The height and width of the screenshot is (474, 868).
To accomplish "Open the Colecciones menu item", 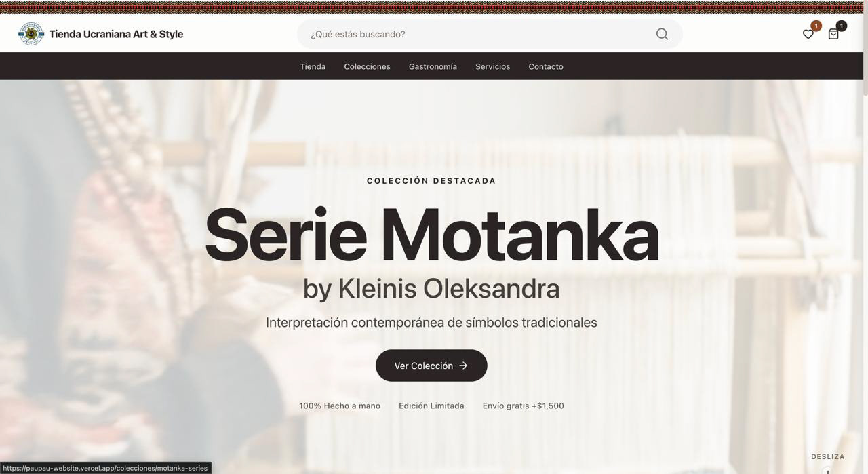I will pyautogui.click(x=367, y=66).
